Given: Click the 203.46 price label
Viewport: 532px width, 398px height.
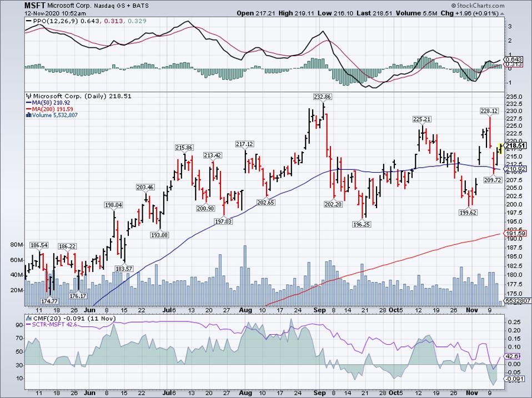Looking at the screenshot, I should 145,187.
